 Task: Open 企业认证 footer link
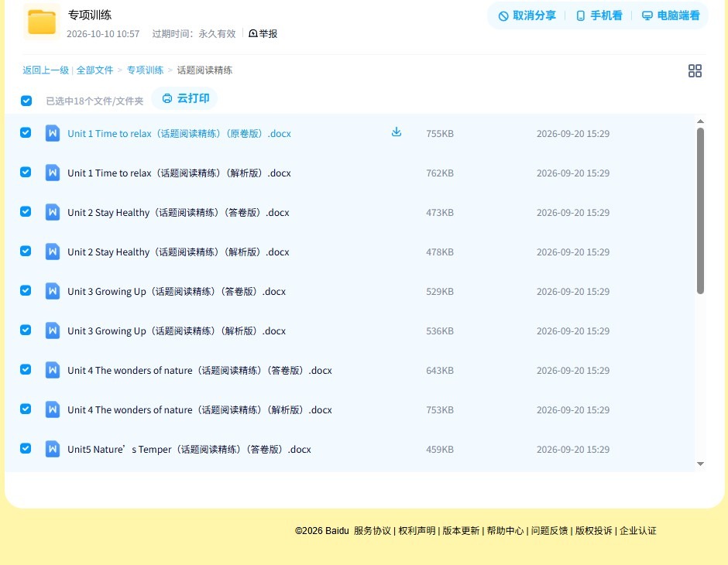[638, 531]
